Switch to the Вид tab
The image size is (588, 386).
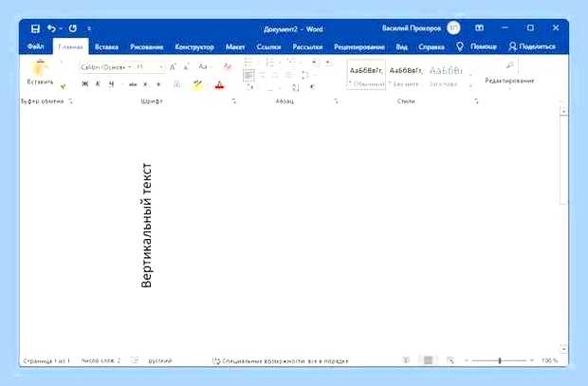click(x=401, y=46)
